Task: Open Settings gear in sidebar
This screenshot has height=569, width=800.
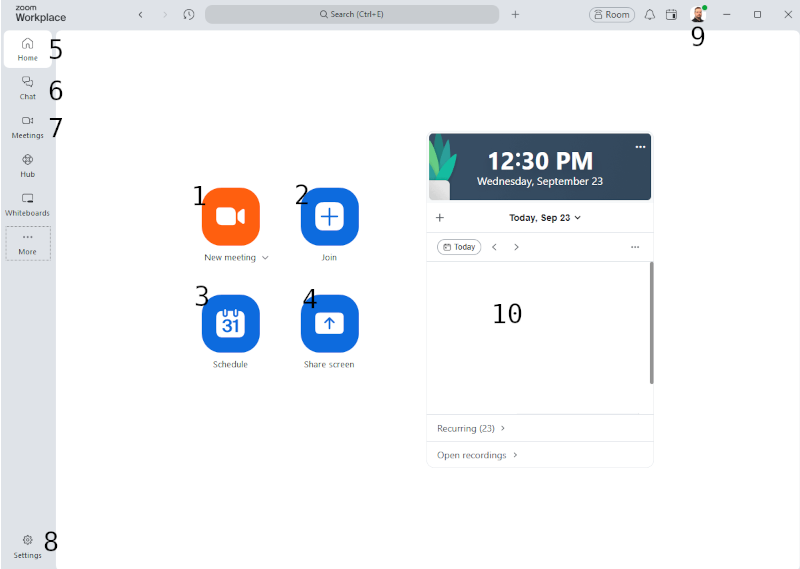Action: (28, 547)
